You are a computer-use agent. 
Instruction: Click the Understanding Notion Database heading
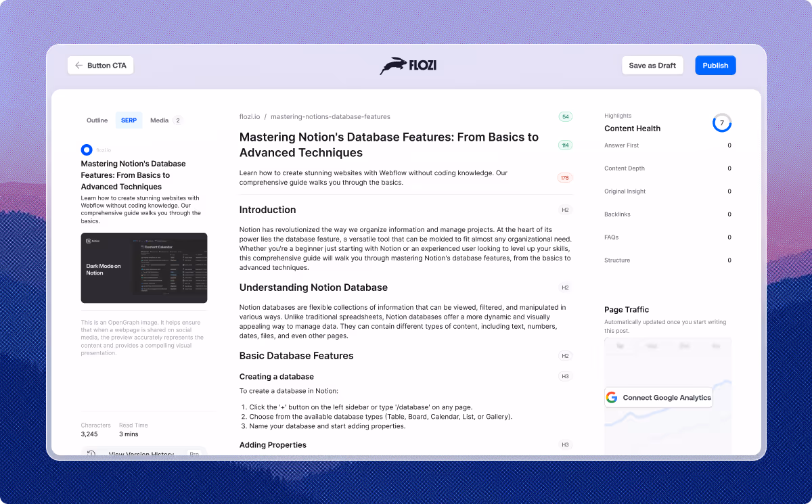tap(313, 288)
